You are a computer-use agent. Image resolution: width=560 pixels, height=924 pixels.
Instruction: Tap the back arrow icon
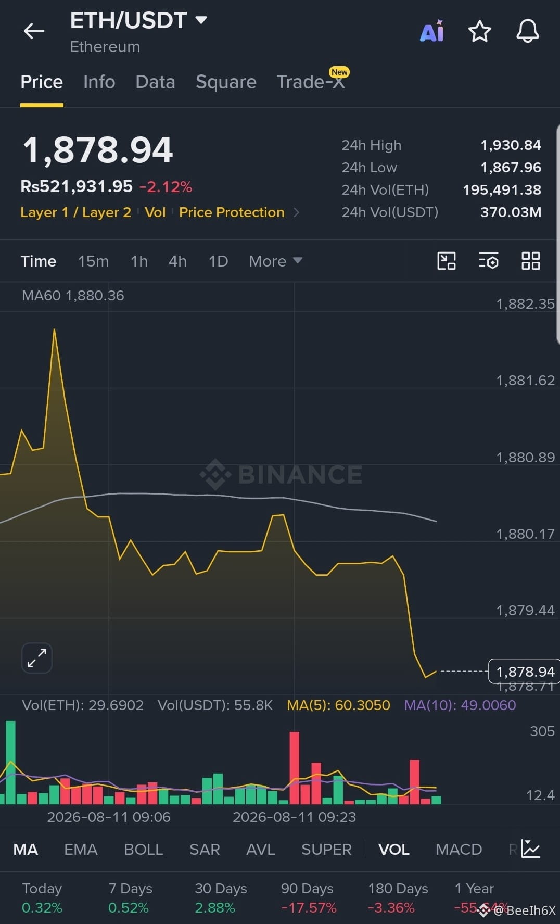34,31
